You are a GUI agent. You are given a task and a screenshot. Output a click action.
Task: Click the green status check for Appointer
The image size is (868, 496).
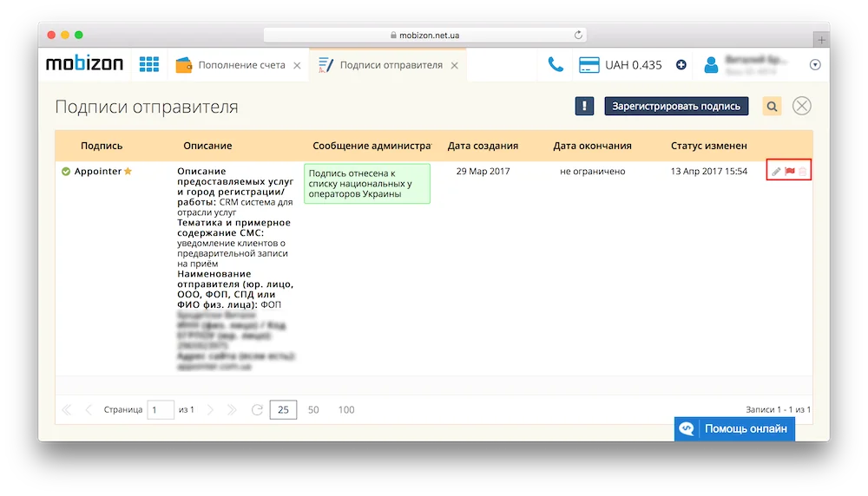click(x=66, y=172)
